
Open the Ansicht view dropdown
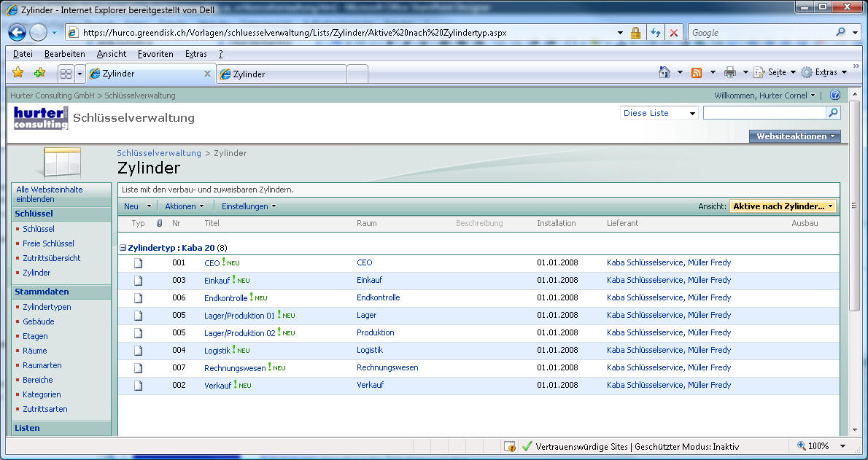[x=783, y=206]
